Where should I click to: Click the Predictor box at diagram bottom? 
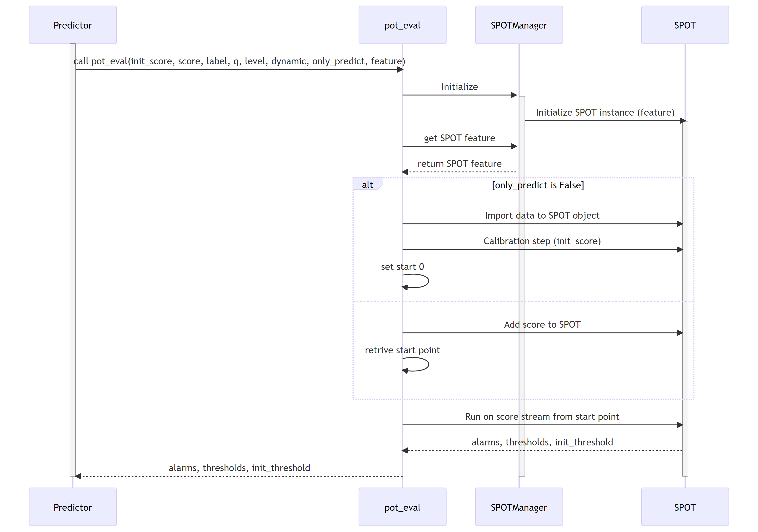click(x=73, y=507)
